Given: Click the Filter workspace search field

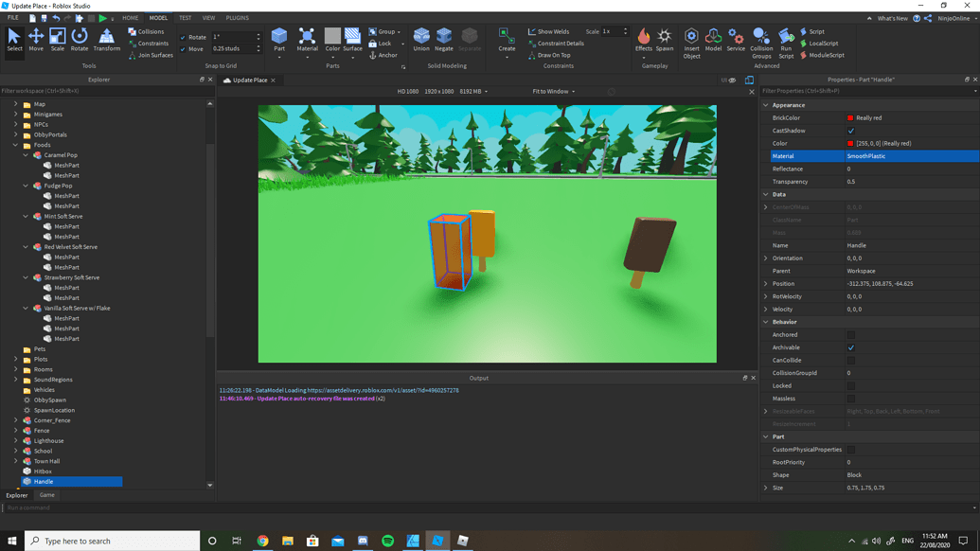Looking at the screenshot, I should (x=106, y=91).
